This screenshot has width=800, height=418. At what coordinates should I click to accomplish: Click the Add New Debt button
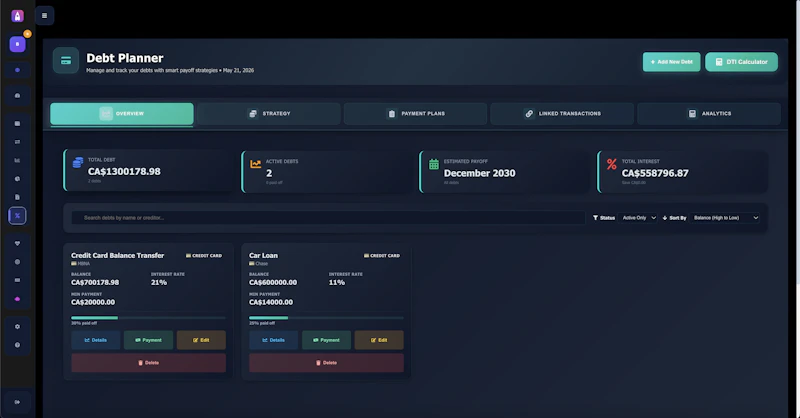[x=671, y=62]
